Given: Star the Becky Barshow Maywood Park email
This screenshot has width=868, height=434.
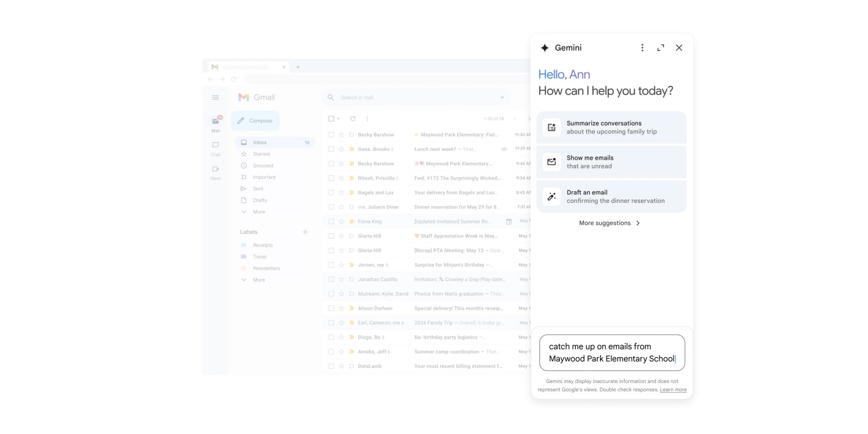Looking at the screenshot, I should tap(341, 135).
